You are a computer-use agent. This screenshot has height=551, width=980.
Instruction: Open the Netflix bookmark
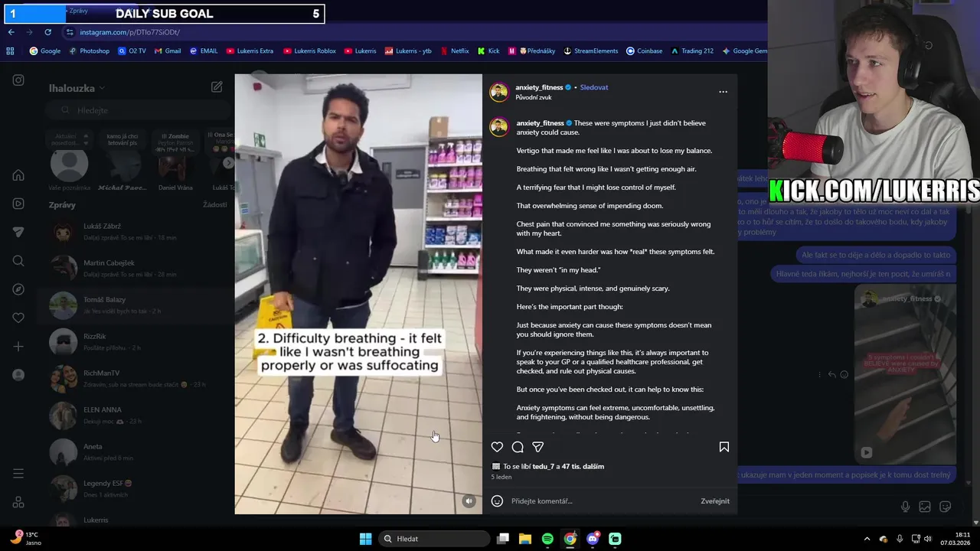point(454,51)
